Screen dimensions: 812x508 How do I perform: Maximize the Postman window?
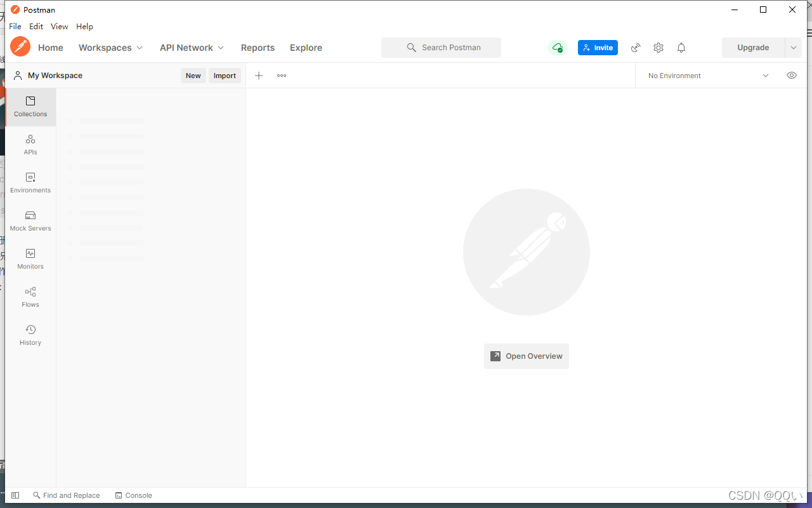(763, 10)
